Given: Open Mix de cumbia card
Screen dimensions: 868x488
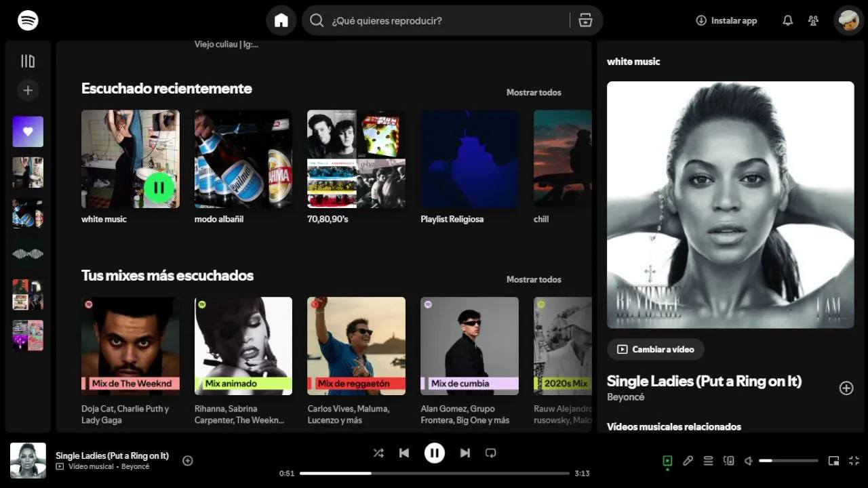Looking at the screenshot, I should pos(469,361).
